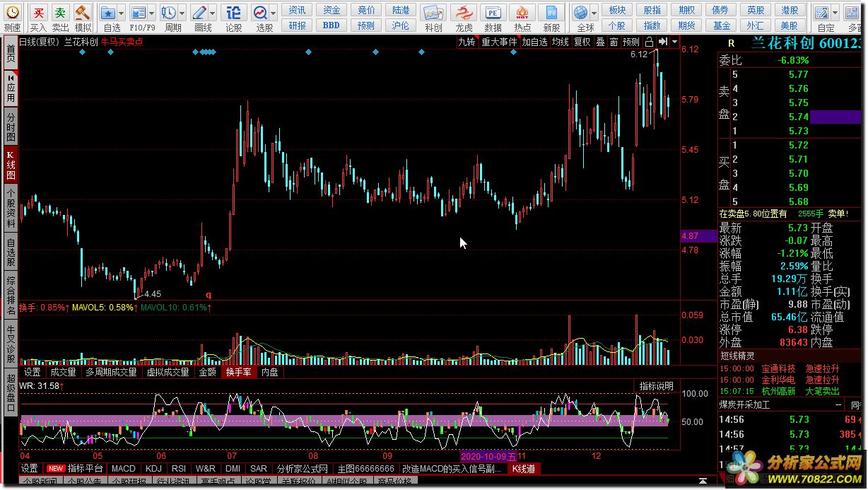Click the 指标说明 indicator description button
This screenshot has height=490, width=868.
(x=657, y=386)
